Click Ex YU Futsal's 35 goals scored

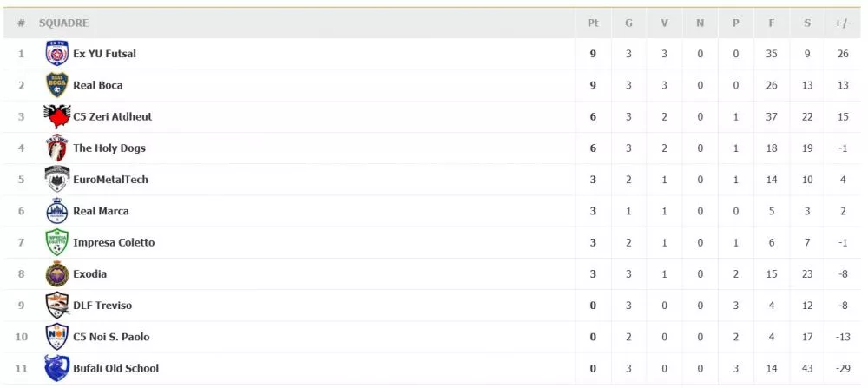tap(772, 54)
